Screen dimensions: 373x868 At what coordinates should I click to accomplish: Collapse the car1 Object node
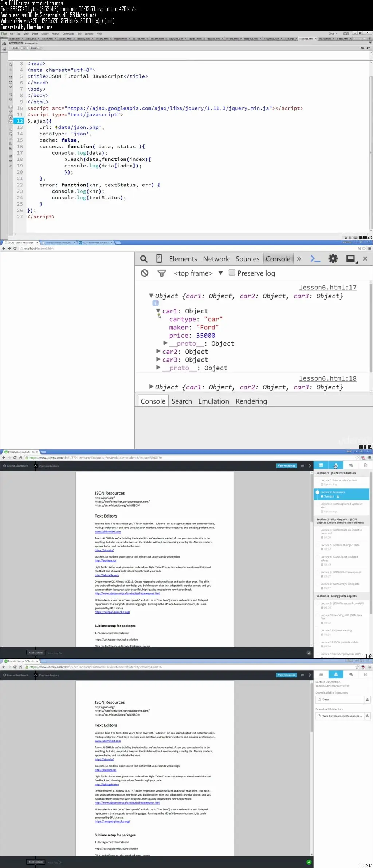click(158, 310)
